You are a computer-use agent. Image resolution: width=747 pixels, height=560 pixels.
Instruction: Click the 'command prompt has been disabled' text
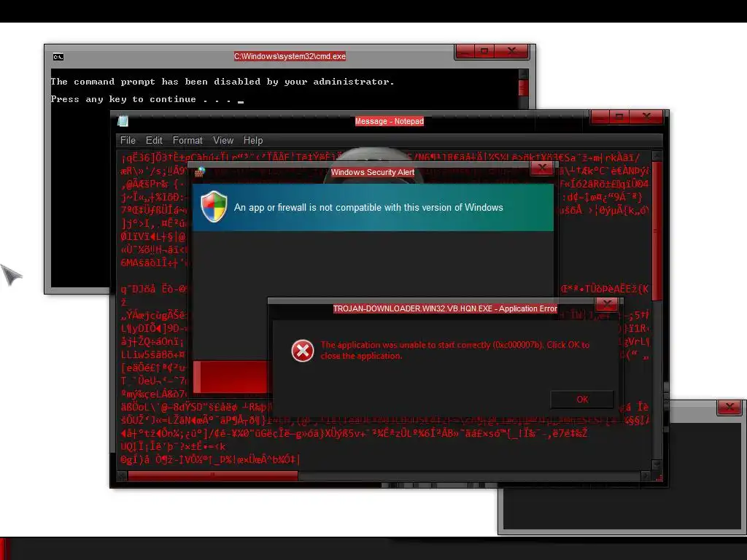[222, 82]
